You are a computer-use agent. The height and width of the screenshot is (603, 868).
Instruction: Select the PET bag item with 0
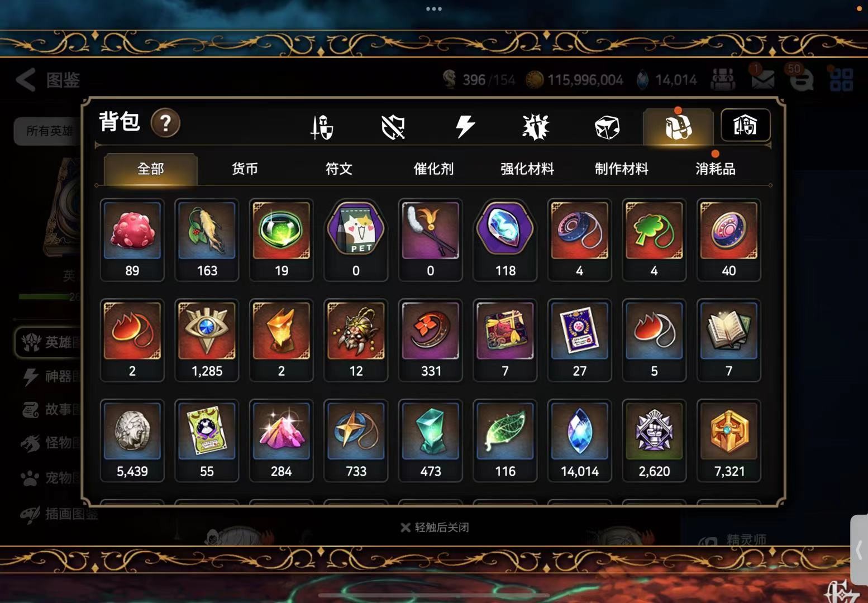pos(356,240)
